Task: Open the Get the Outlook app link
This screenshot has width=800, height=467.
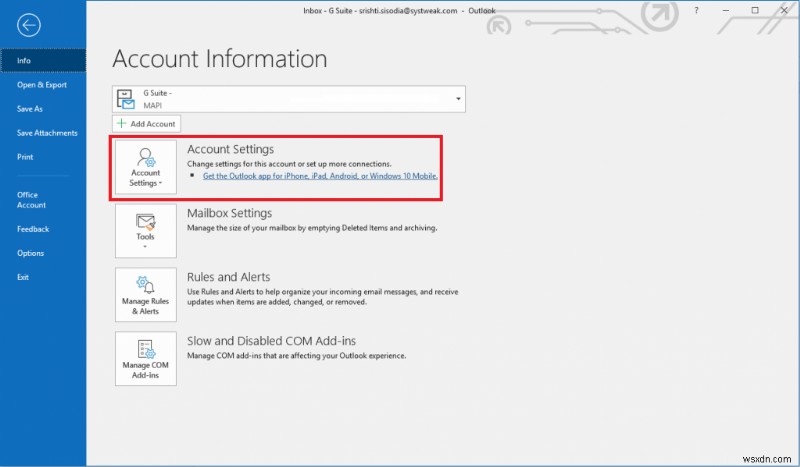Action: tap(320, 176)
